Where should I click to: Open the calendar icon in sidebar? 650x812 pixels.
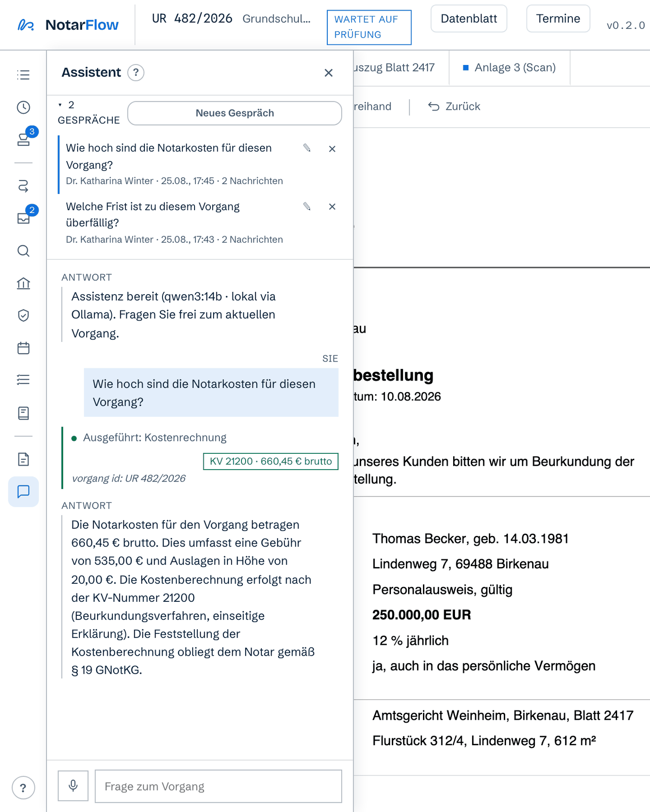pos(23,348)
